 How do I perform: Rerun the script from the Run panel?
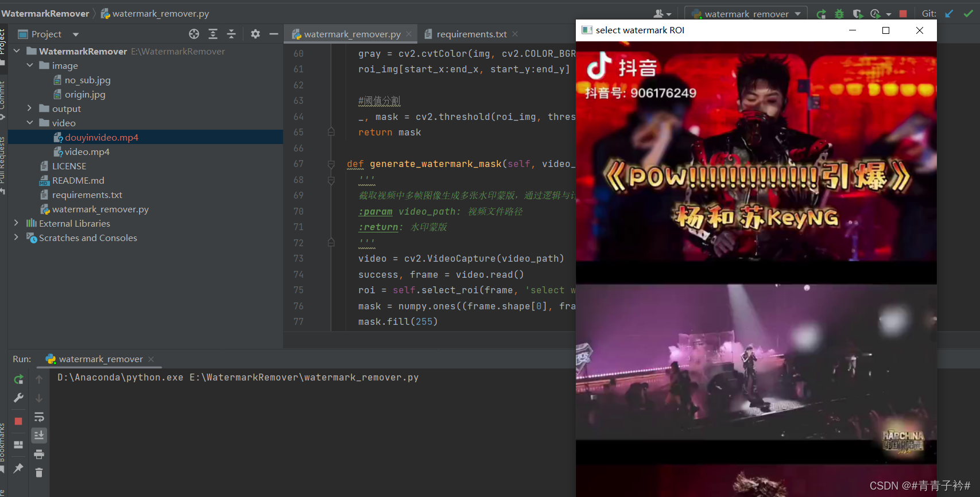point(18,379)
